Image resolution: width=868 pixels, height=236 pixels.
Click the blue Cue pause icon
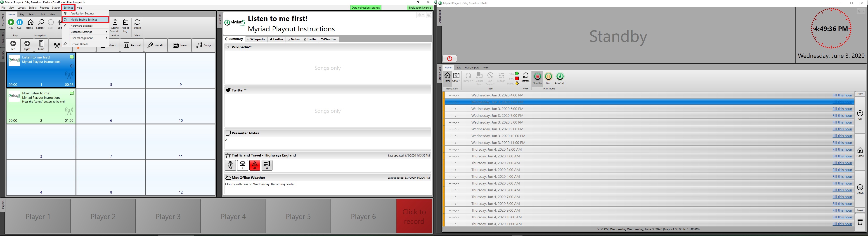point(20,23)
